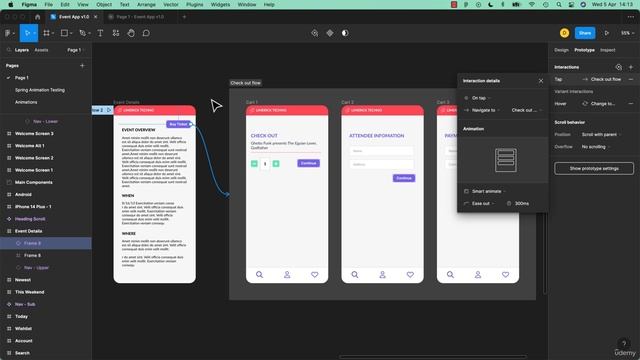This screenshot has height=360, width=640.
Task: Select the Welcome Screen 3 layer
Action: pyautogui.click(x=34, y=133)
